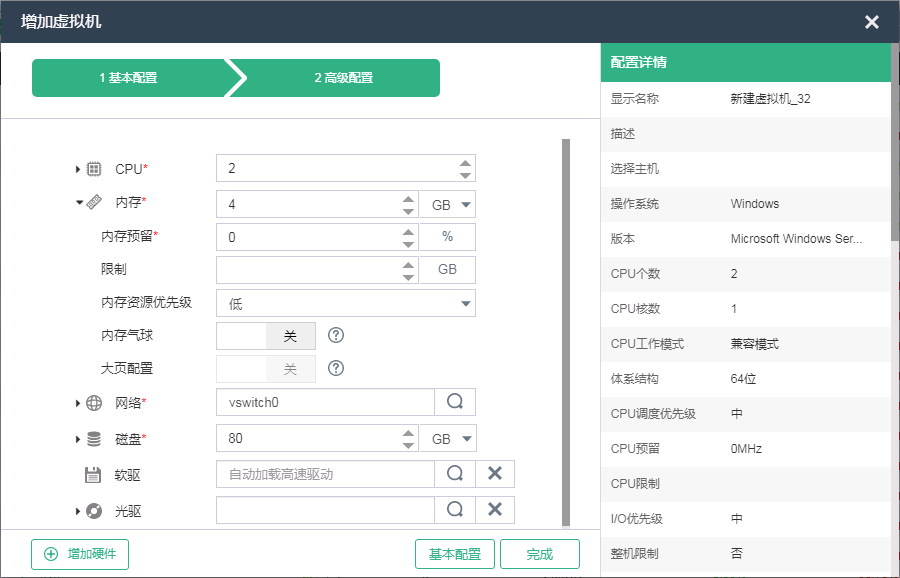
Task: Click the memory balloon help question icon
Action: point(336,336)
